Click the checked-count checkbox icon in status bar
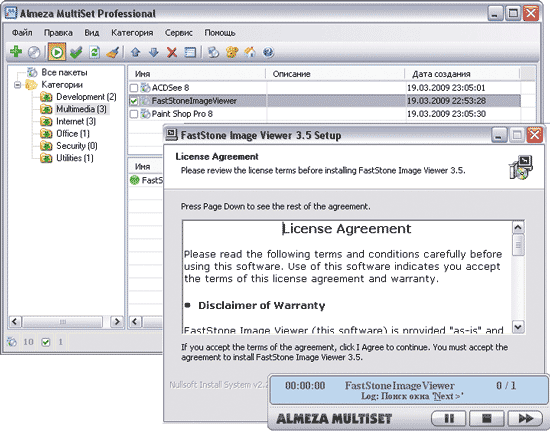Viewport: 550px width, 431px height. tap(46, 342)
